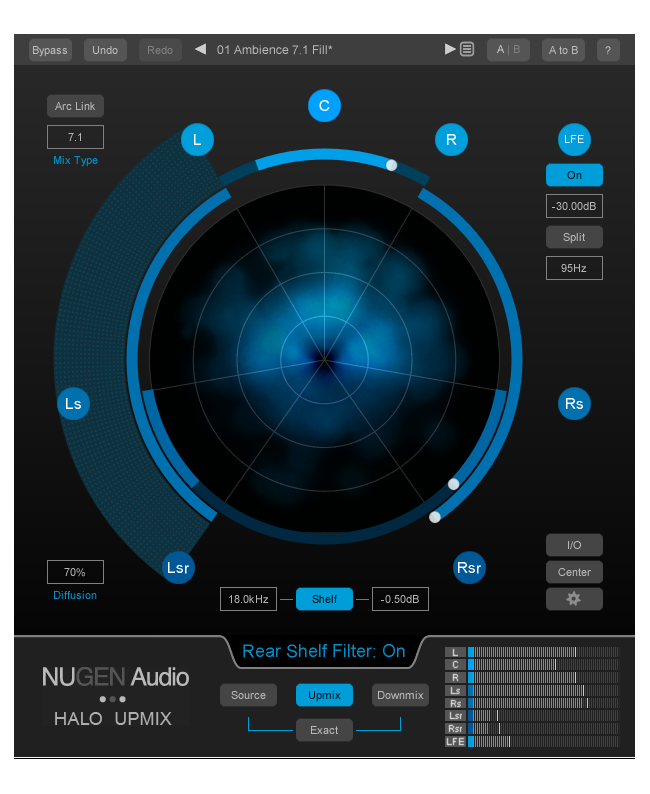Screen dimensions: 650x794
Task: Edit the 18.0kHz shelf frequency field
Action: (248, 599)
